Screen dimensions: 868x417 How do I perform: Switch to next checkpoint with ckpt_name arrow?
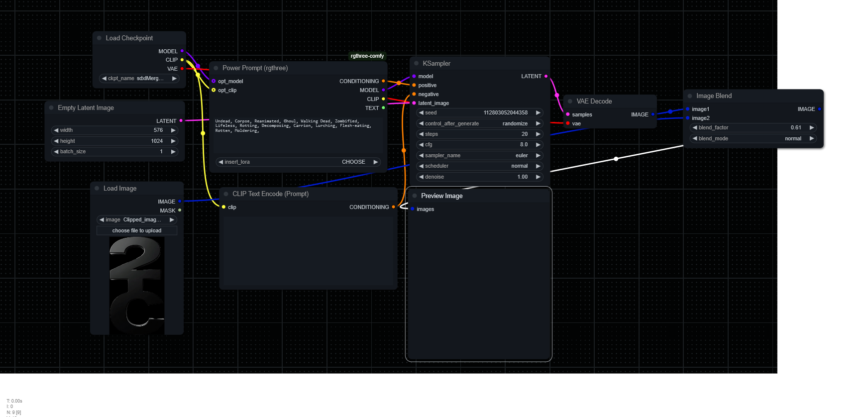tap(174, 79)
